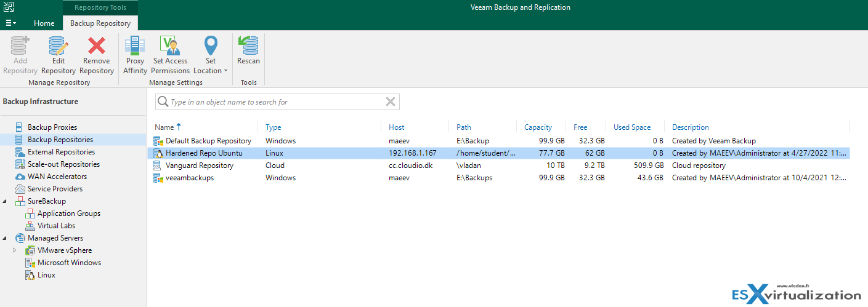Image resolution: width=868 pixels, height=307 pixels.
Task: Click the Virtual Labs icon
Action: [x=30, y=226]
